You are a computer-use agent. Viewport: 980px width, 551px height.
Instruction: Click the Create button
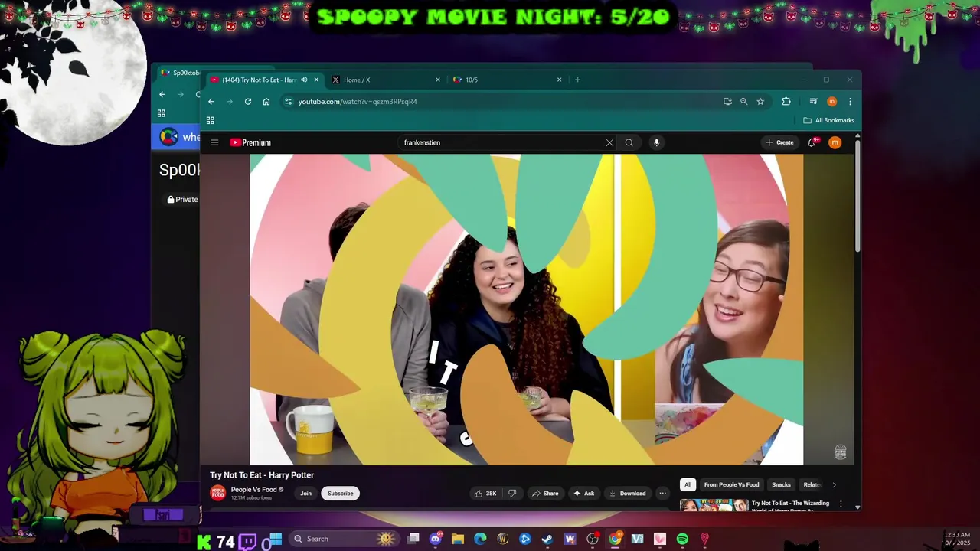pos(780,142)
